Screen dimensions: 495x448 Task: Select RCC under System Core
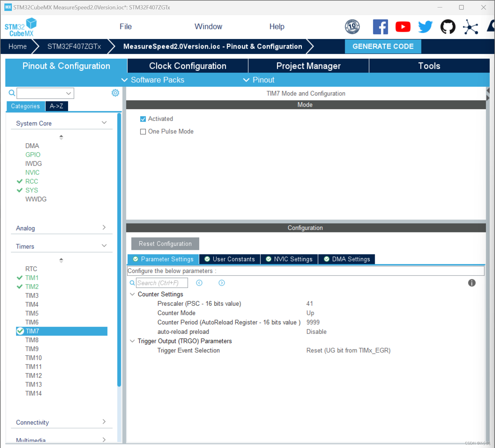pyautogui.click(x=32, y=181)
